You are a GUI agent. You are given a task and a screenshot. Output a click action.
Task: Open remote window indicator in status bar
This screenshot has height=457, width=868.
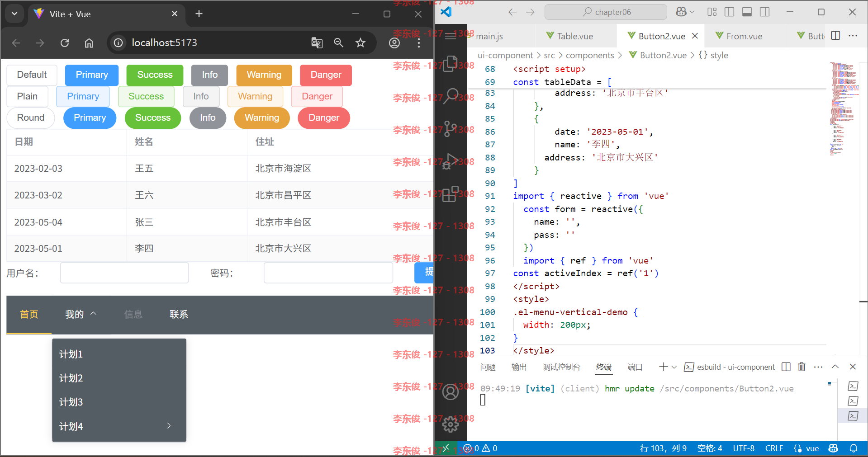pyautogui.click(x=446, y=448)
